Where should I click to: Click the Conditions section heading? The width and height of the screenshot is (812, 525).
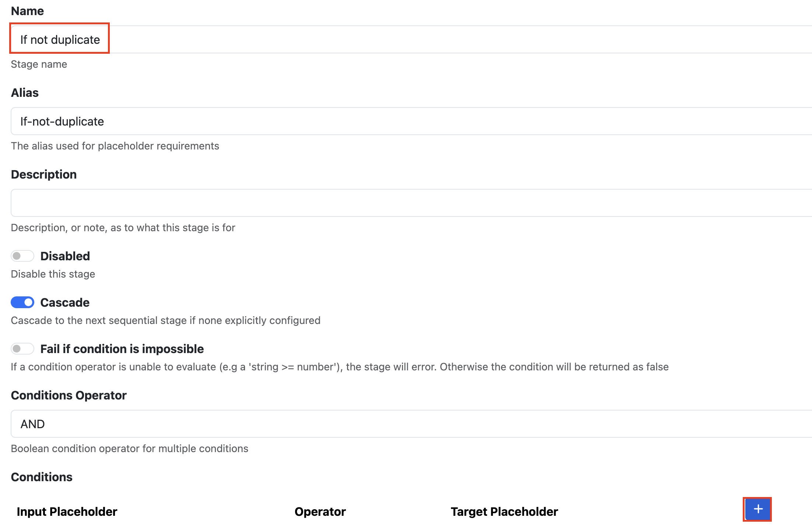tap(42, 477)
